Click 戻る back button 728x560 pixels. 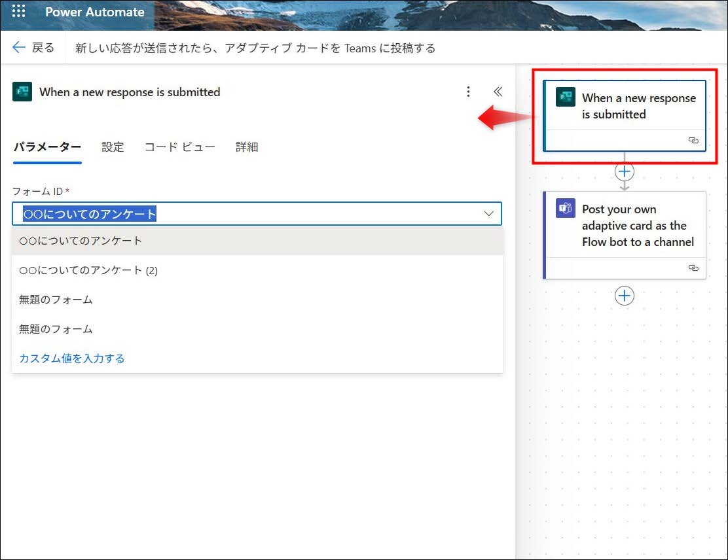33,47
